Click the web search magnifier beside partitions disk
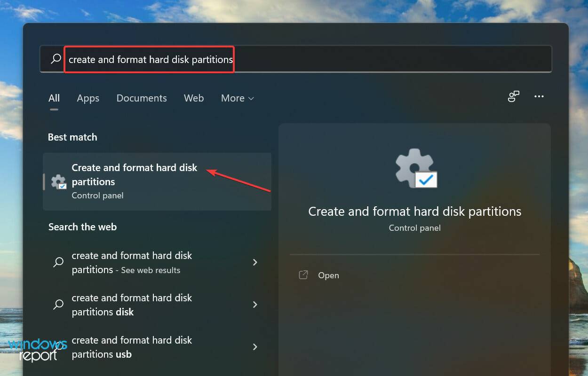 [58, 305]
